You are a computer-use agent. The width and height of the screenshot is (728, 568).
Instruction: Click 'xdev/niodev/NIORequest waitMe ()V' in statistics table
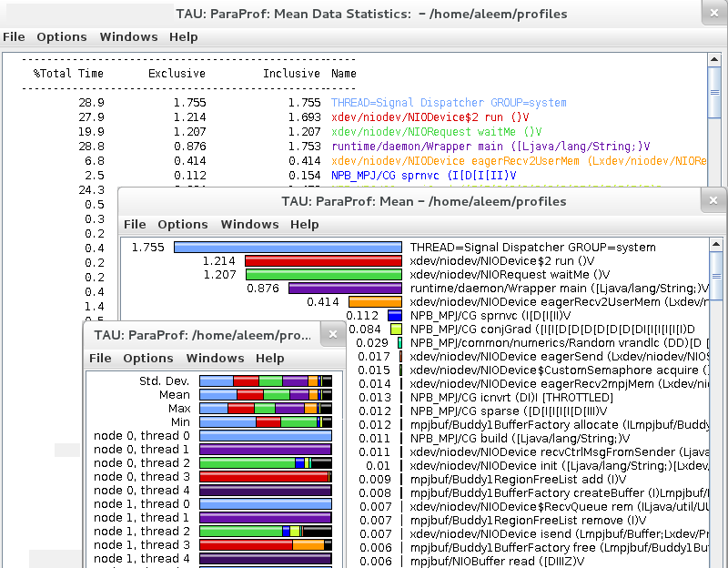click(x=437, y=132)
